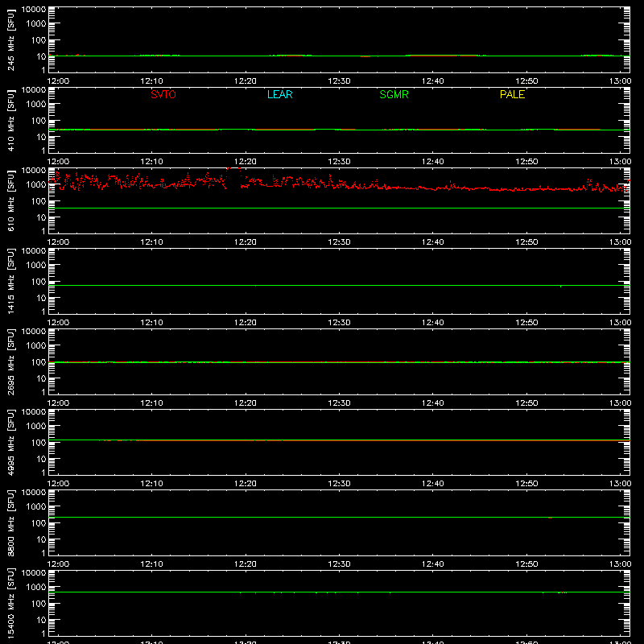644x644 pixels.
Task: Click the 10 label on 1415 MHz axis
Action: point(41,298)
